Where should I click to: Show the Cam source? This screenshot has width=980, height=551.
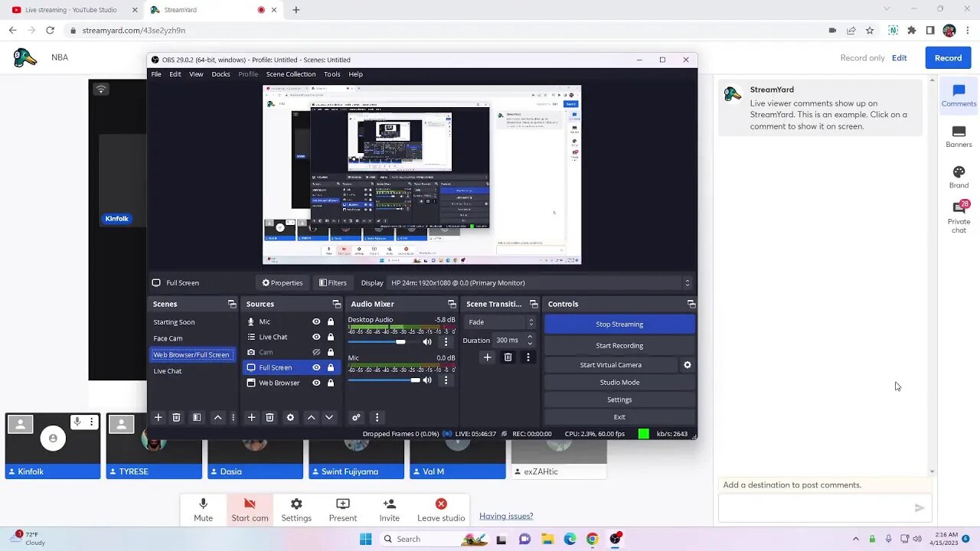pyautogui.click(x=316, y=352)
